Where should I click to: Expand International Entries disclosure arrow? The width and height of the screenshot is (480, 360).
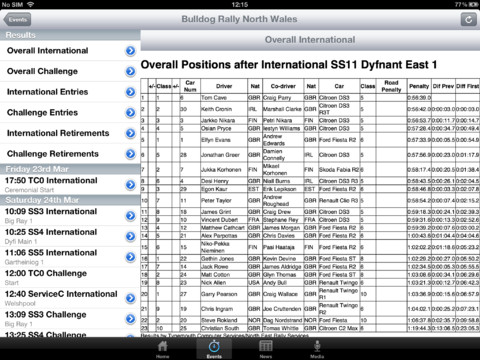(x=131, y=92)
